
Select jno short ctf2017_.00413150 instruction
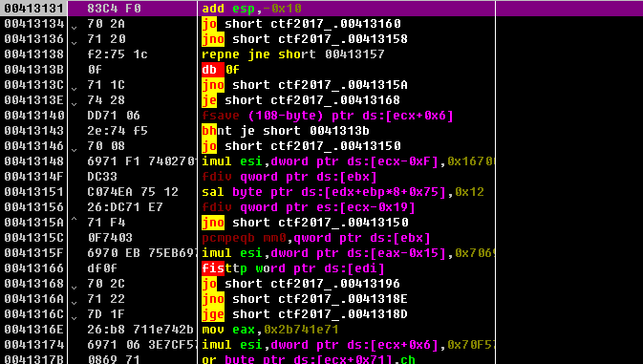tap(305, 223)
